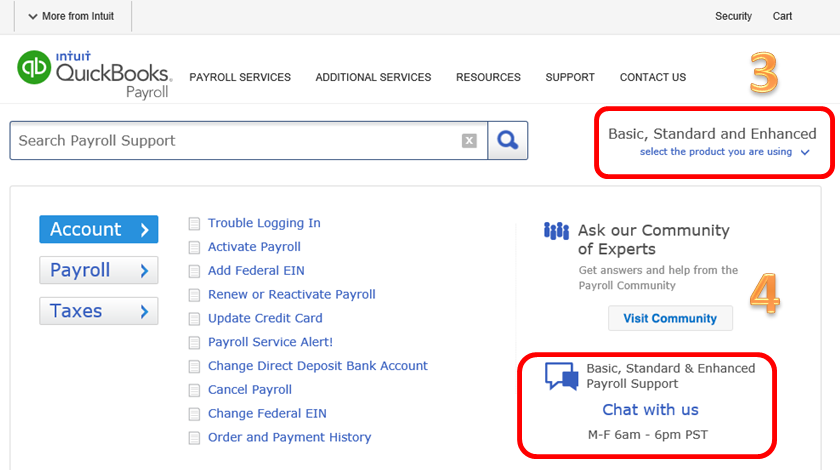Click the community people icon
This screenshot has height=470, width=840.
coord(556,231)
